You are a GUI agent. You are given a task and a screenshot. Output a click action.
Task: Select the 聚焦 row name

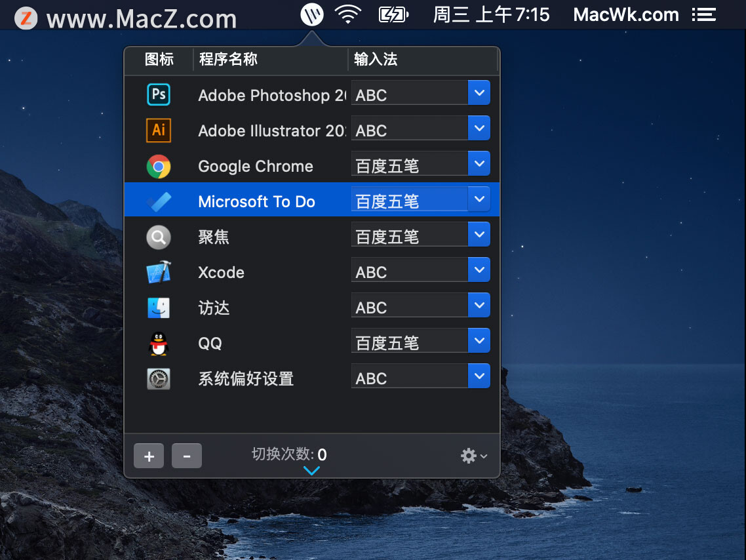[x=214, y=237]
